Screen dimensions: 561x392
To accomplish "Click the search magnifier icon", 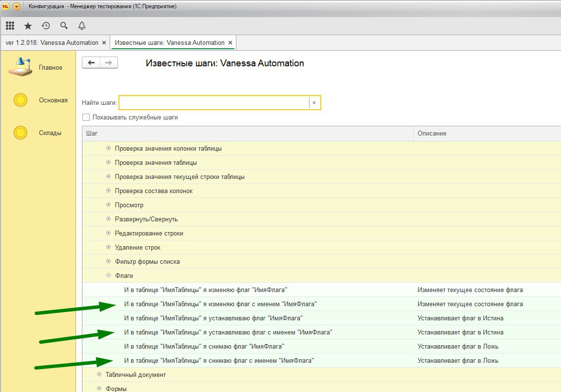I will pyautogui.click(x=64, y=25).
